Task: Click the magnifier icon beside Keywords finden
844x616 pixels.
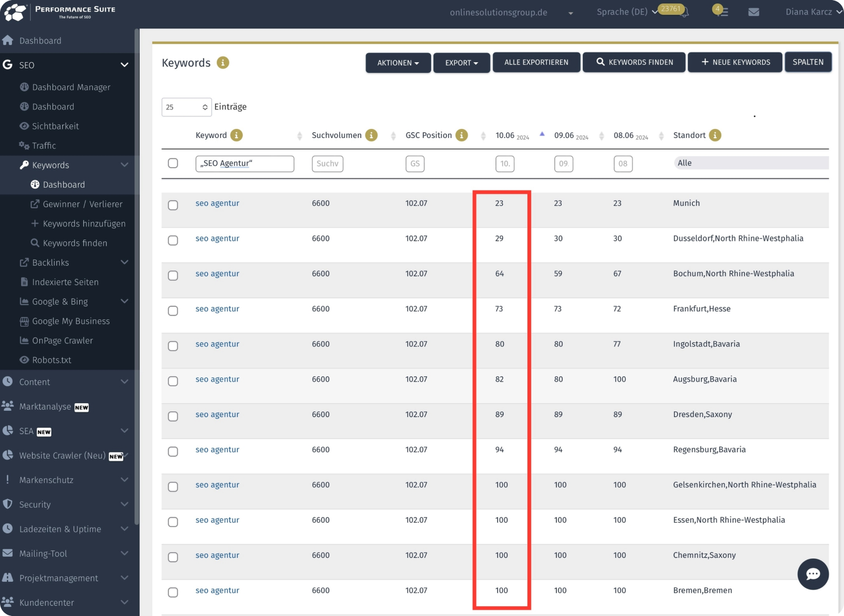Action: click(x=35, y=243)
